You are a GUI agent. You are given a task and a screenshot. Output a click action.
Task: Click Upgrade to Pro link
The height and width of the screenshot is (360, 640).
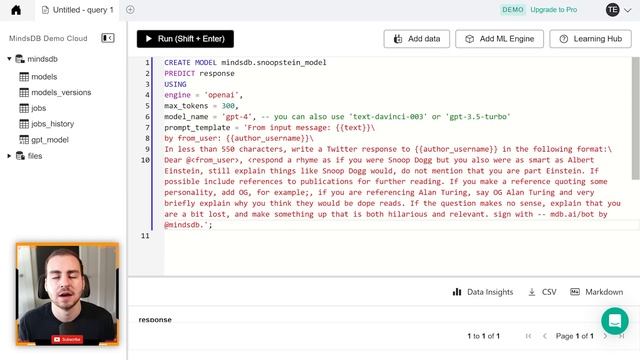(553, 10)
